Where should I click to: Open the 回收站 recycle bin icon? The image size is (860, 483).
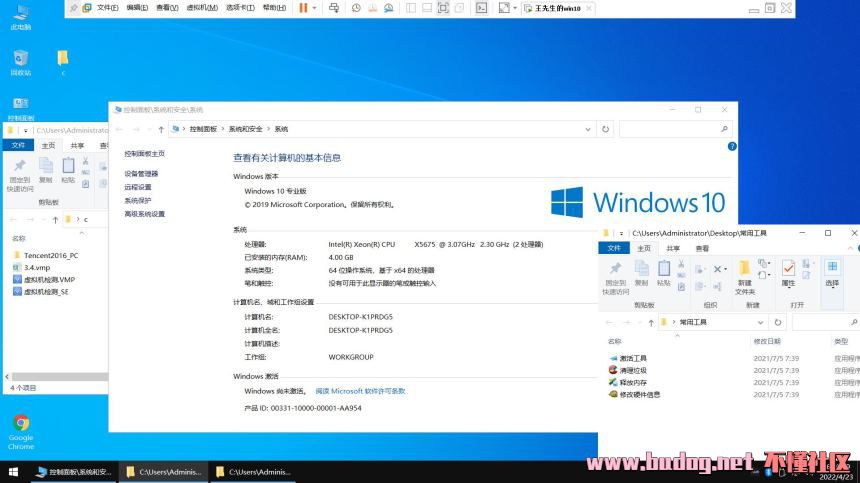(x=21, y=60)
